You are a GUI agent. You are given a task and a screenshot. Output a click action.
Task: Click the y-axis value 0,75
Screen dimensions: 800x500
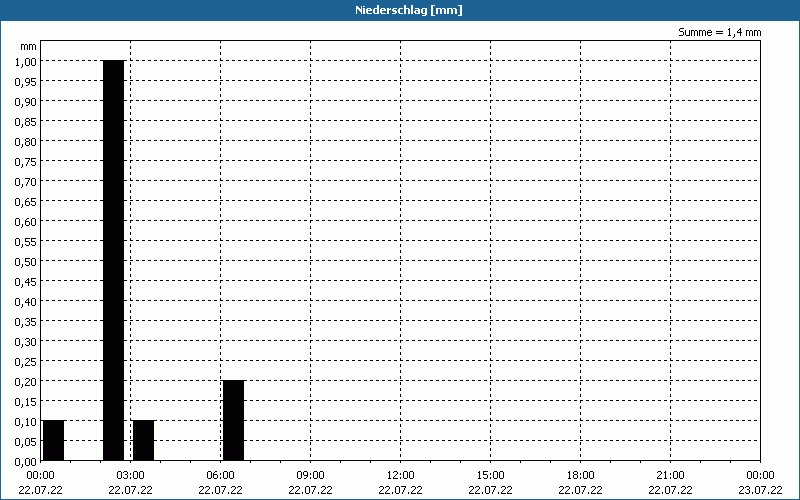(x=26, y=161)
